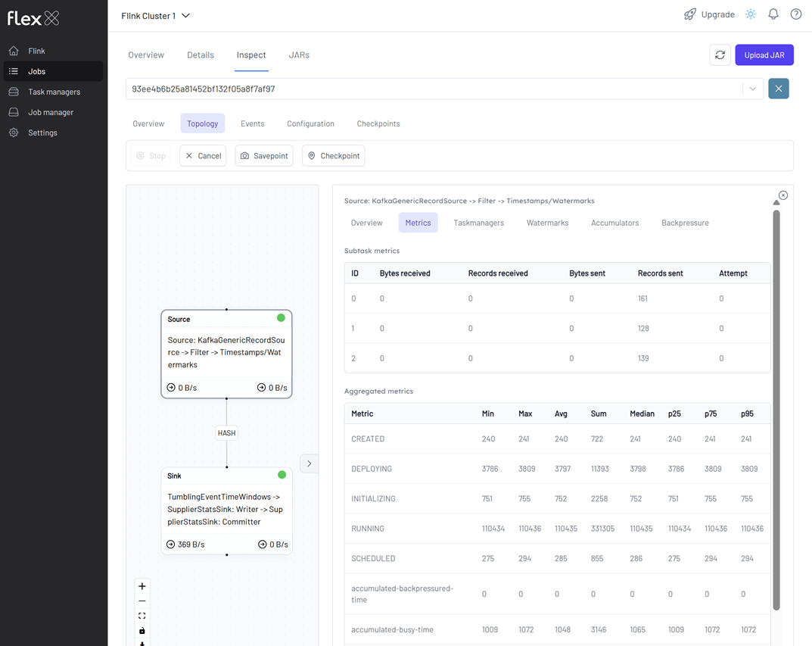Select the Topology sub-tab
The height and width of the screenshot is (646, 812).
(x=203, y=123)
